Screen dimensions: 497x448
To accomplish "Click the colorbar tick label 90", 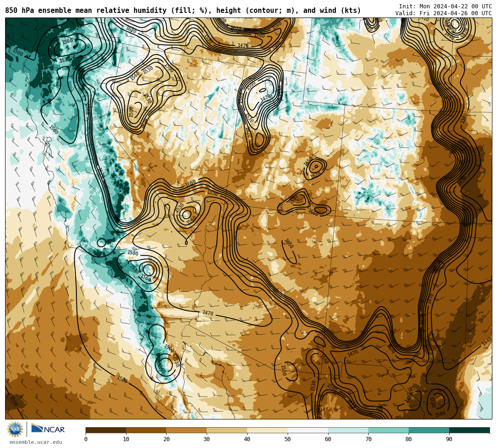I will [x=449, y=439].
